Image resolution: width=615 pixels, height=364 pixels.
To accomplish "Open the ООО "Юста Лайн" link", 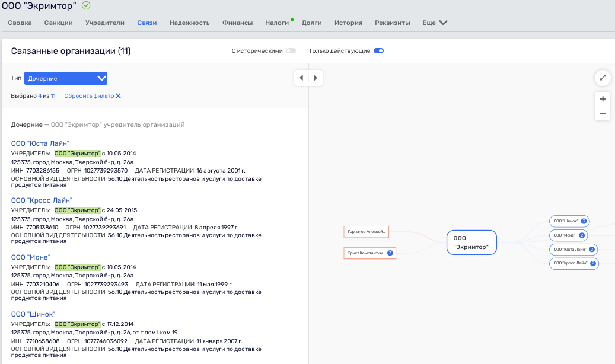I will pos(40,143).
